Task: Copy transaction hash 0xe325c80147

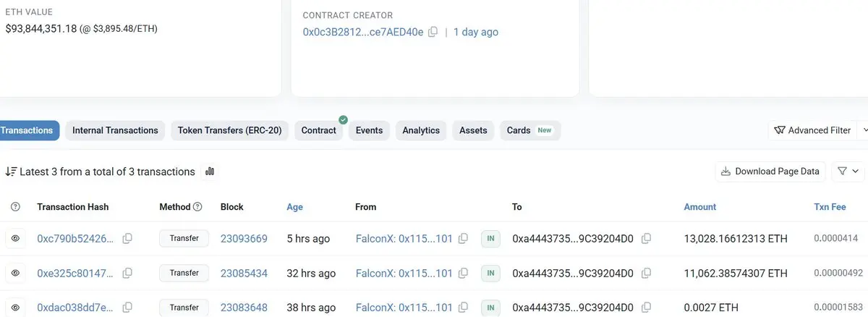Action: tap(127, 273)
